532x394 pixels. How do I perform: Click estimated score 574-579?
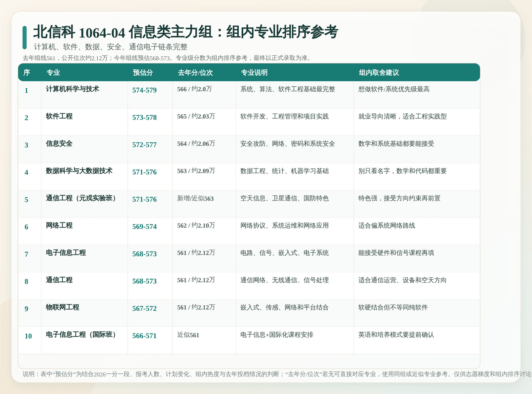point(144,90)
